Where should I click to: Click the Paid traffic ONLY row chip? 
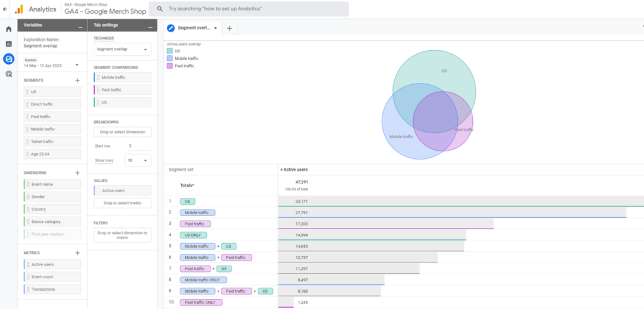click(201, 303)
